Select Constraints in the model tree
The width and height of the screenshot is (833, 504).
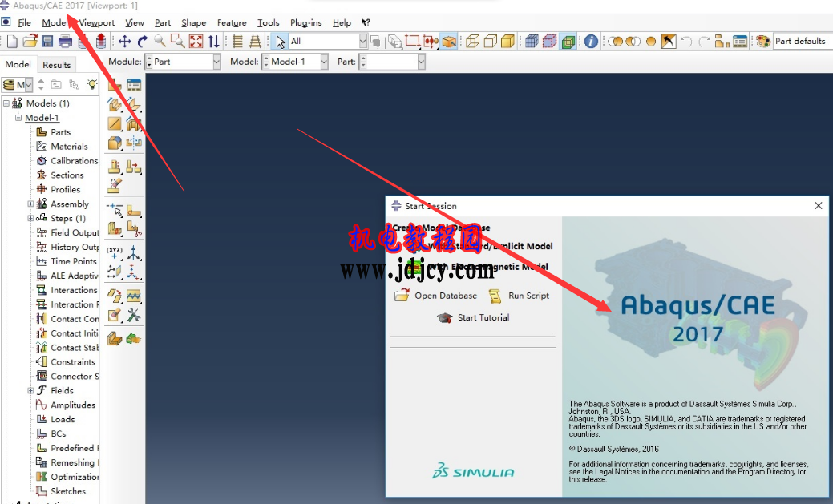coord(73,361)
